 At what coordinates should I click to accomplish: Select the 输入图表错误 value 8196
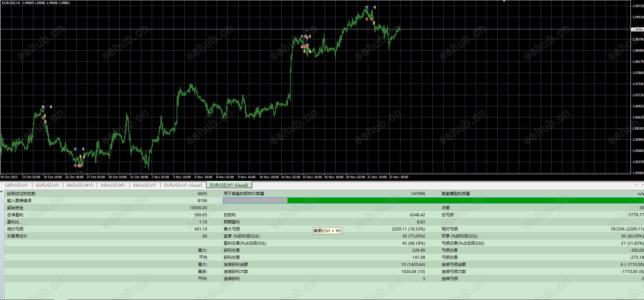[202, 201]
